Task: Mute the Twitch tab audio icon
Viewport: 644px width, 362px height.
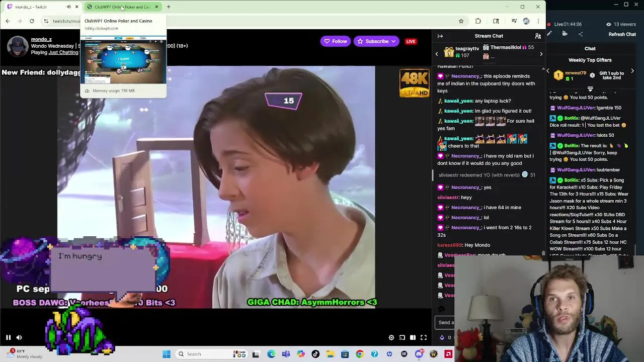Action: click(x=68, y=7)
